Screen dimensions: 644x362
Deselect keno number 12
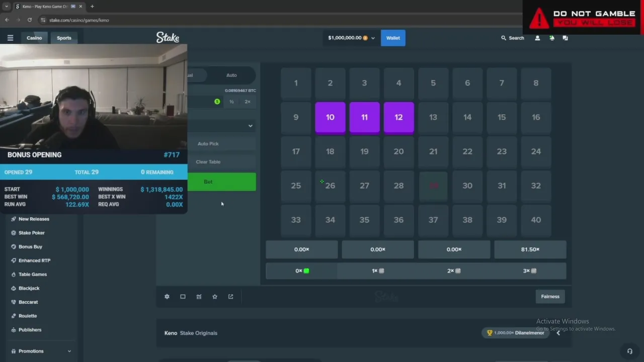[398, 117]
